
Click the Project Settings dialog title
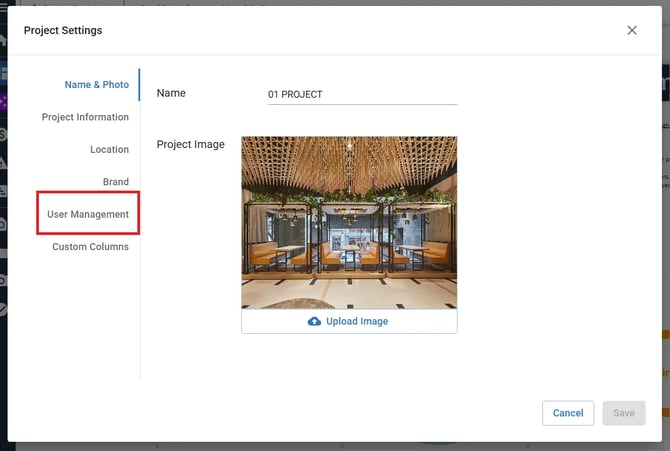63,30
